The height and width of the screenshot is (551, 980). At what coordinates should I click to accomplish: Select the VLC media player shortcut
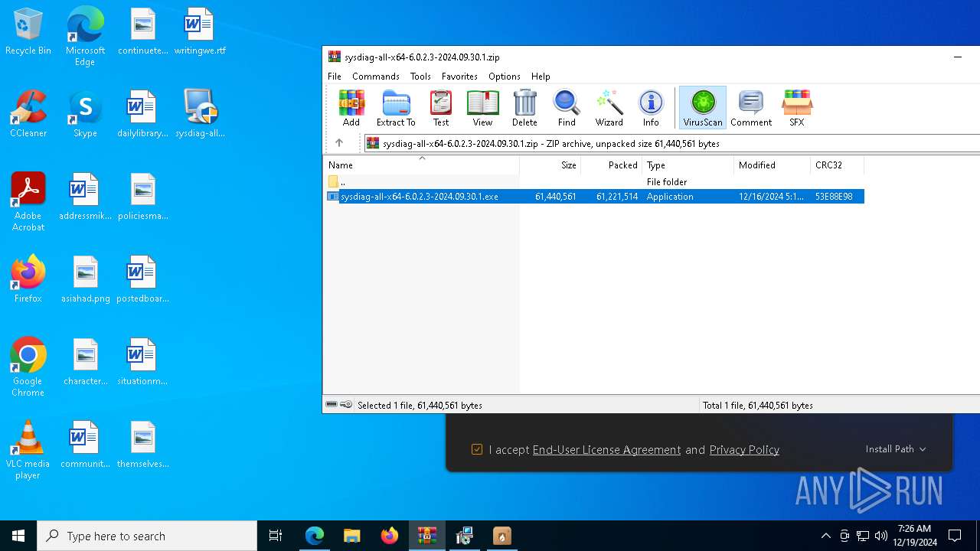click(x=28, y=450)
